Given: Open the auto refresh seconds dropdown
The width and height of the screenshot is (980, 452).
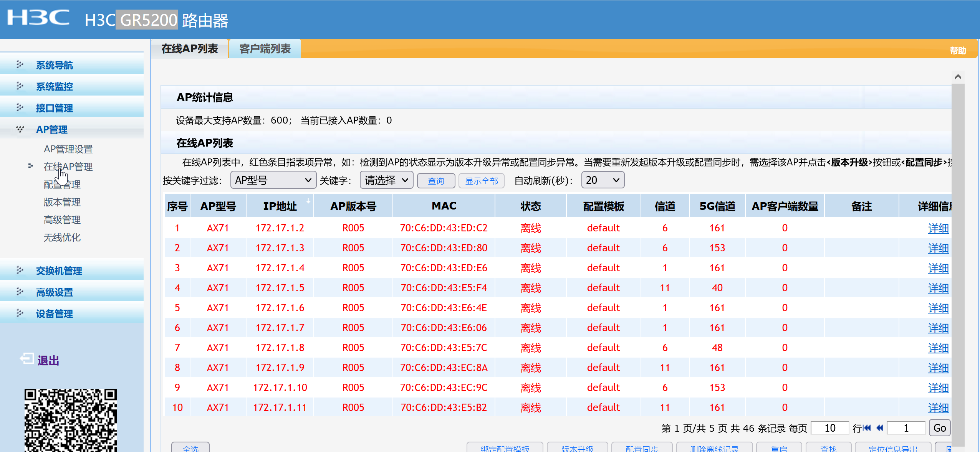Looking at the screenshot, I should [603, 180].
